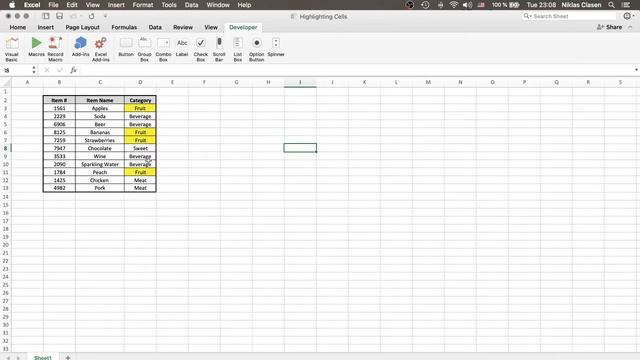Select yellow Fruit cell next to Peach
This screenshot has width=640, height=360.
[140, 172]
